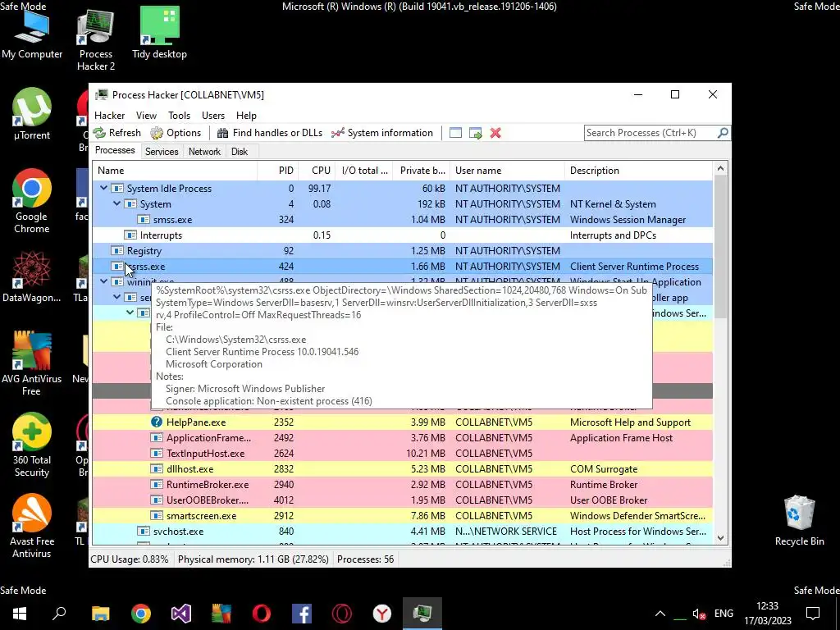Sort by the Private bytes column header
Image resolution: width=840 pixels, height=630 pixels.
tap(422, 171)
